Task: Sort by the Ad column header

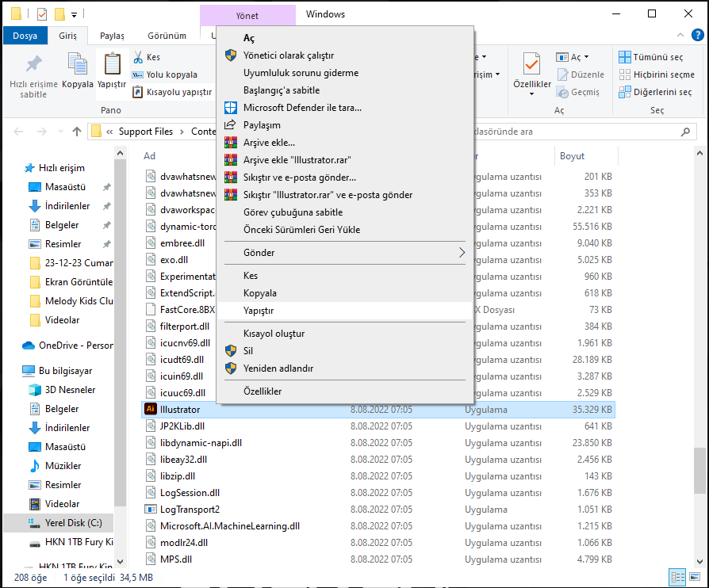Action: [x=150, y=156]
